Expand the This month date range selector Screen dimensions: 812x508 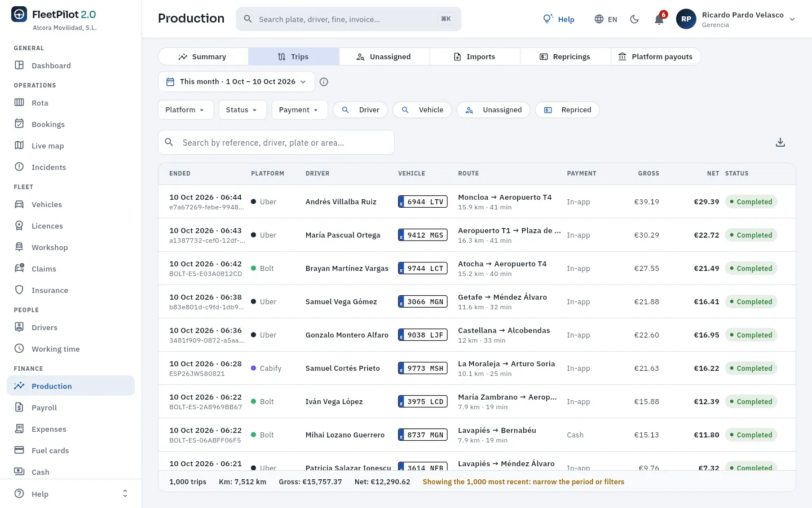(x=236, y=82)
